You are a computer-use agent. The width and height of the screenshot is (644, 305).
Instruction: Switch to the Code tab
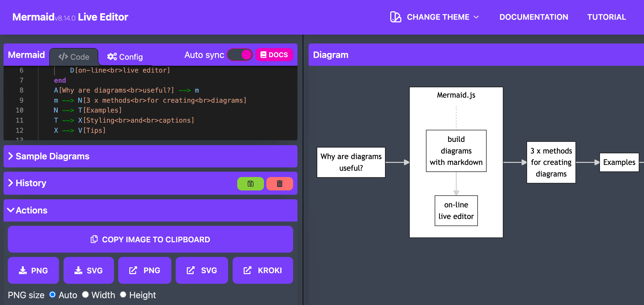click(74, 57)
